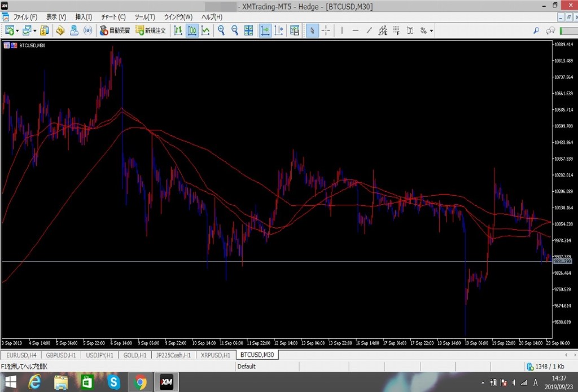Open the チャート (C) menu
Viewport: 578px width, 392px height.
(x=113, y=17)
